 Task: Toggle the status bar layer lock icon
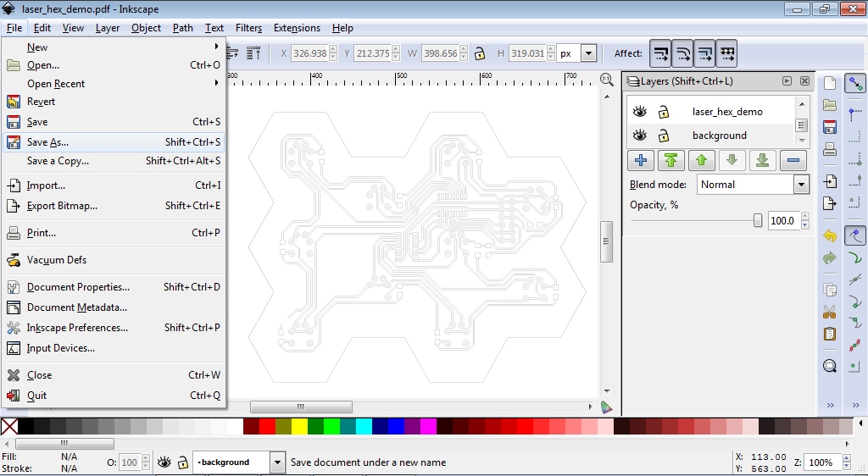coord(183,462)
